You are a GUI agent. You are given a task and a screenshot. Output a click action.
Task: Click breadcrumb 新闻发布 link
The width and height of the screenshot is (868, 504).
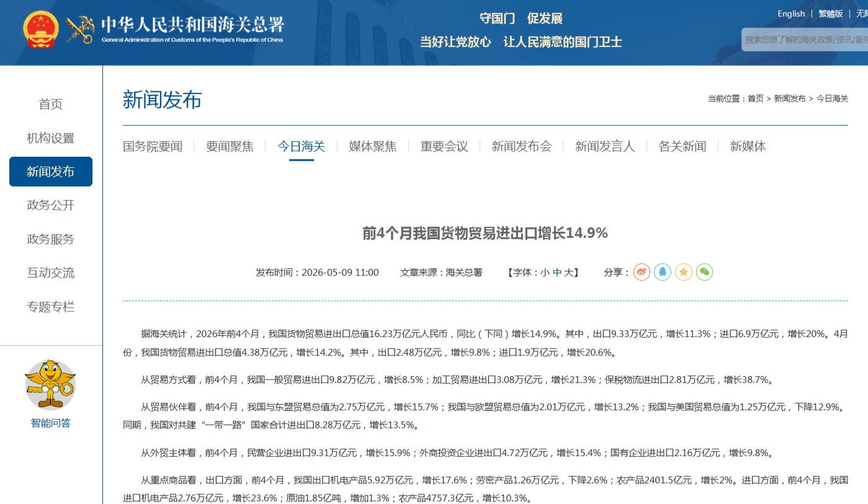(x=790, y=99)
